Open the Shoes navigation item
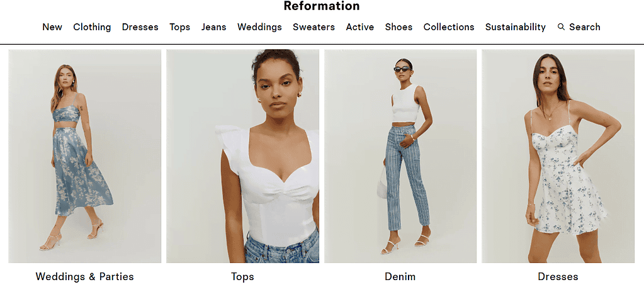Viewport: 644px width, 287px height. [399, 27]
